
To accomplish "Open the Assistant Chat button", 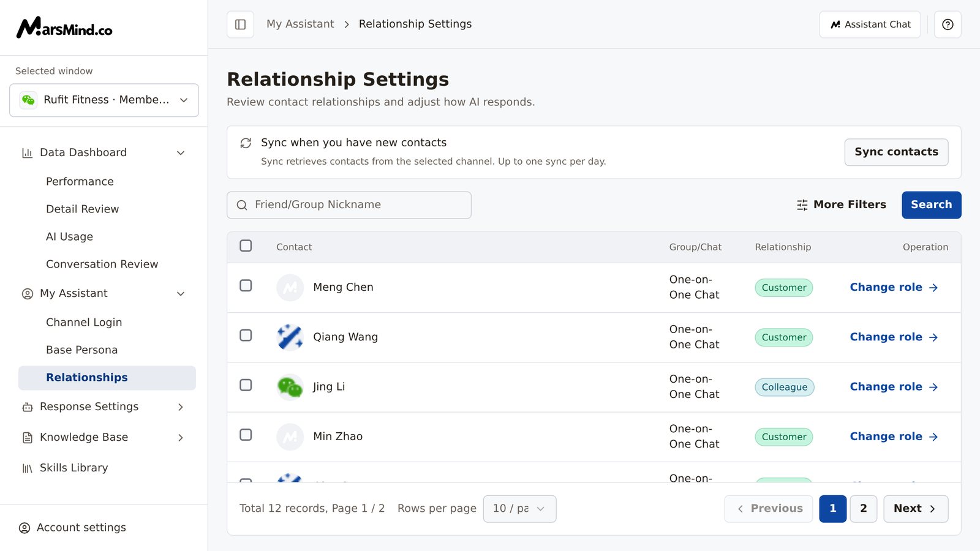I will pos(870,24).
